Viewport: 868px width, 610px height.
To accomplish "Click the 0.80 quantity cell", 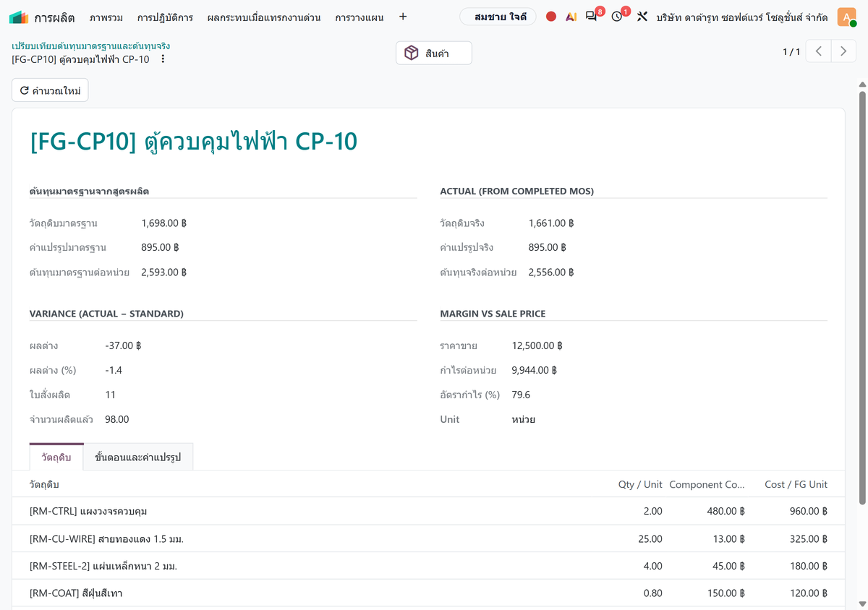I will tap(652, 593).
